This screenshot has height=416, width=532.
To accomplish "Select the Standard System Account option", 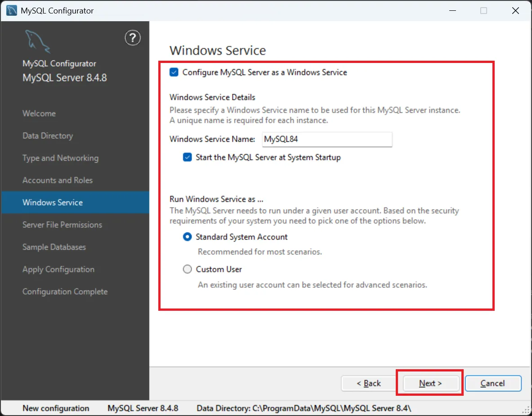I will point(188,237).
